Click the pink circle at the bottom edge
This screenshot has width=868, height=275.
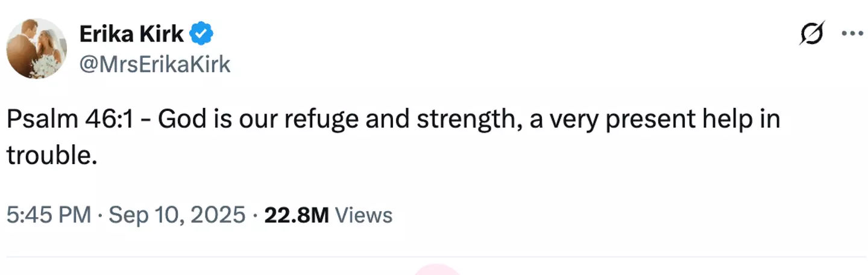pyautogui.click(x=438, y=271)
